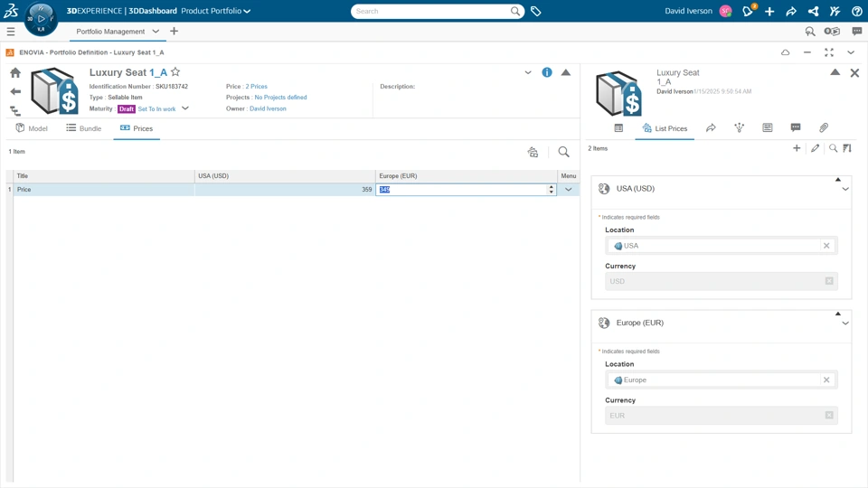Click the back arrow icon
Image resolution: width=868 pixels, height=488 pixels.
pyautogui.click(x=15, y=91)
